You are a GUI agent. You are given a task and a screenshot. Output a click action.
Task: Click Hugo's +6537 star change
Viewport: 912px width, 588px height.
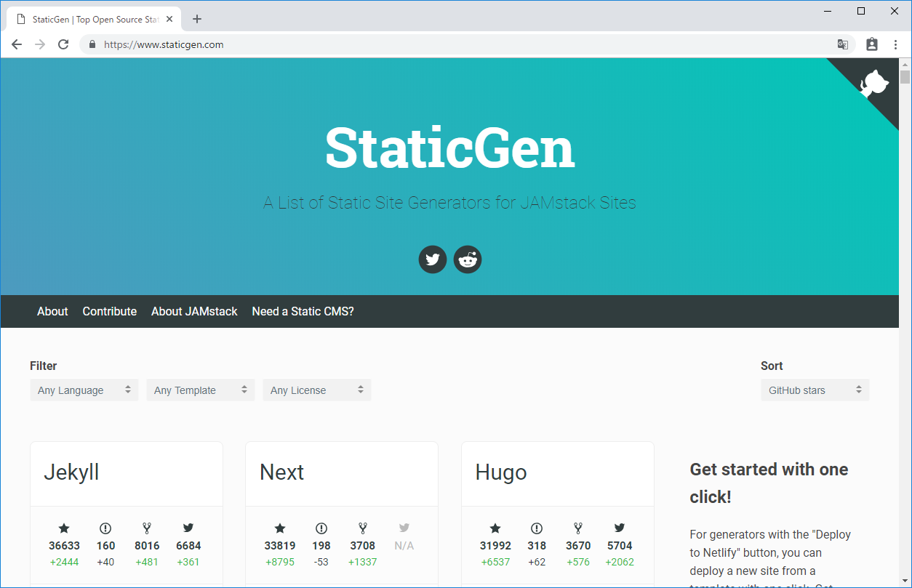click(x=495, y=562)
